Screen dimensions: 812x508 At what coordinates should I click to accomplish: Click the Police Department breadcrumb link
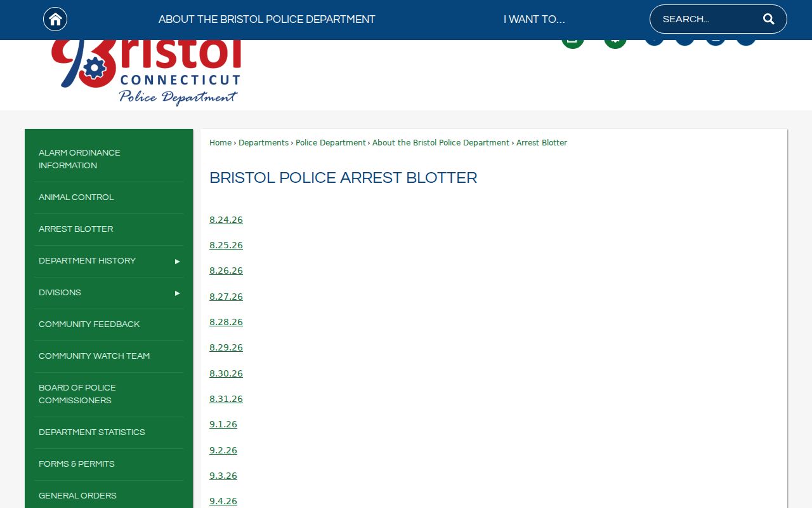pos(331,143)
